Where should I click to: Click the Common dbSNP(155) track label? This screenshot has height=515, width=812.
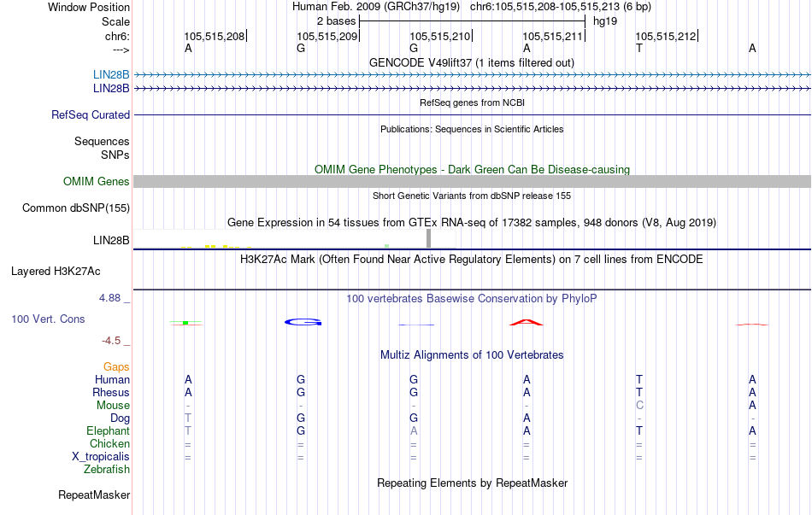click(x=75, y=208)
